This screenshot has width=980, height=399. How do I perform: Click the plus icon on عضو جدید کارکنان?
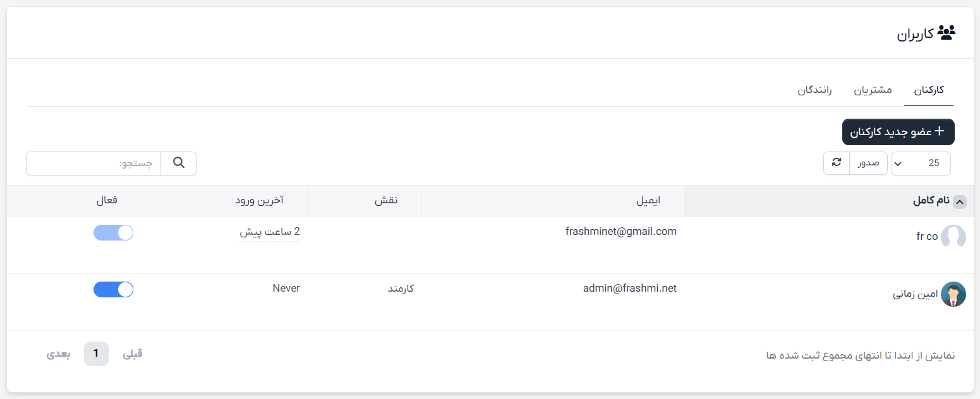coord(940,131)
